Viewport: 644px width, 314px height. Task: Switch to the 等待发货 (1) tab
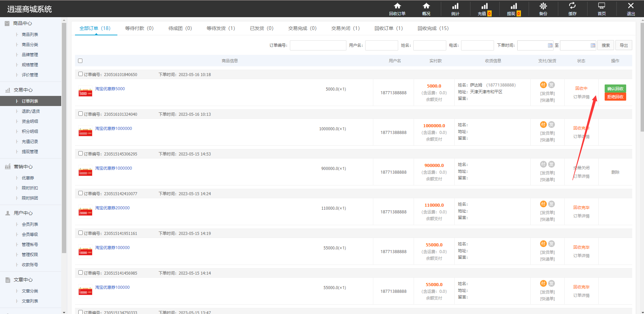(x=221, y=28)
